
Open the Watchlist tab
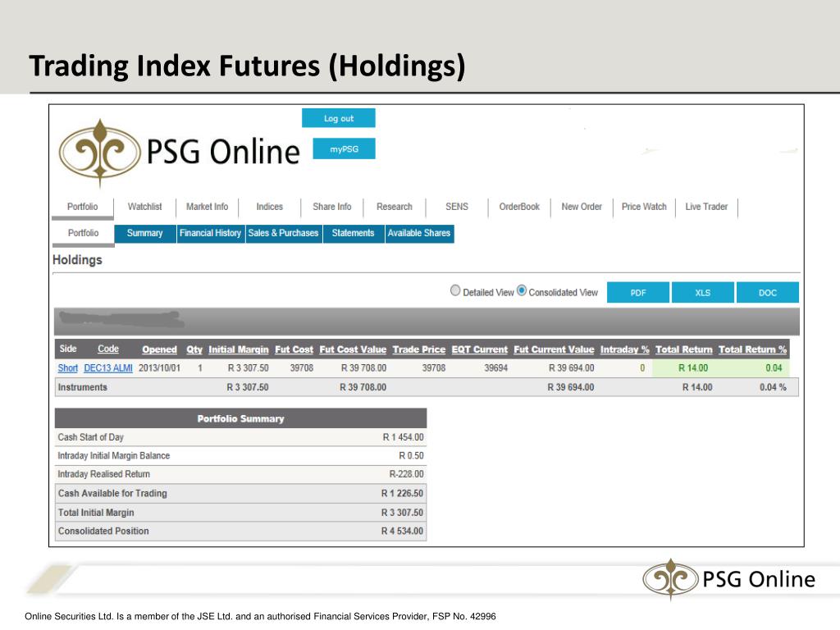[x=144, y=207]
